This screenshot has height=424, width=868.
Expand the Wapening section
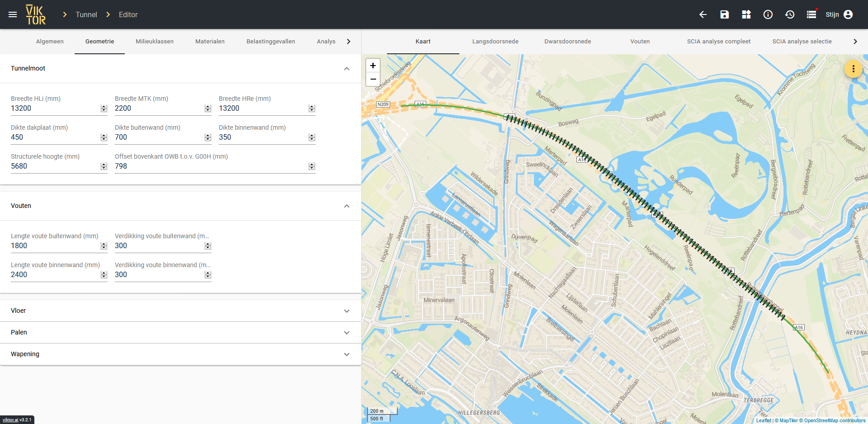pyautogui.click(x=346, y=354)
